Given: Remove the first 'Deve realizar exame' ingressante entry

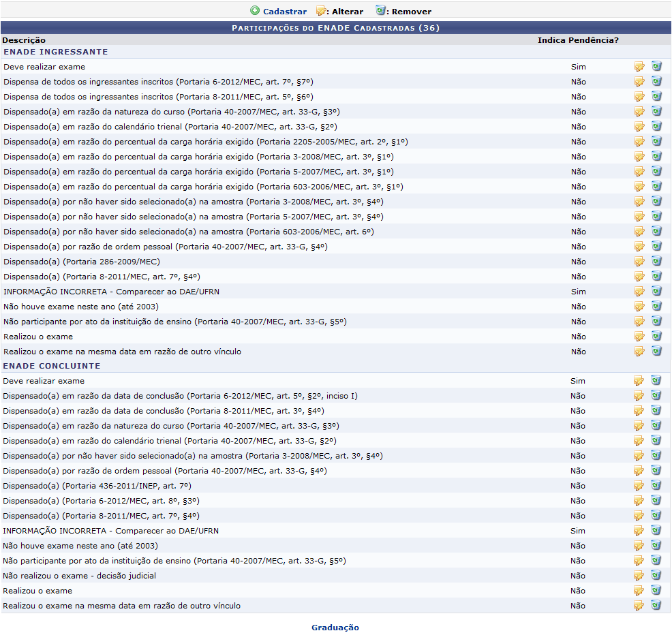Looking at the screenshot, I should tap(656, 67).
